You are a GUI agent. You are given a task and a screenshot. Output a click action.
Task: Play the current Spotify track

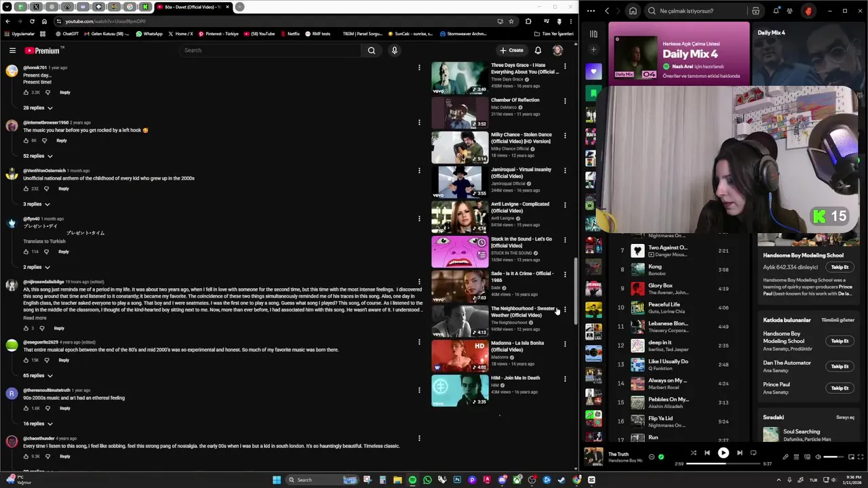pos(724,453)
